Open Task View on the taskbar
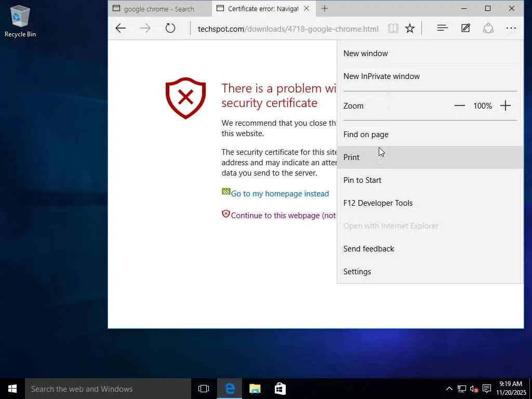532x399 pixels. (204, 389)
